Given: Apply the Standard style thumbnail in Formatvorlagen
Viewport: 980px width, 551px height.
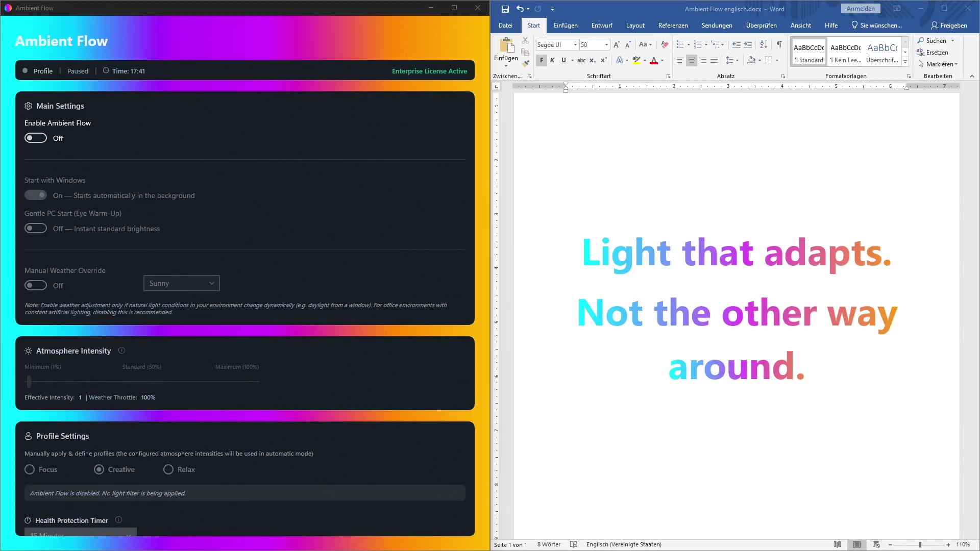Looking at the screenshot, I should click(x=809, y=52).
